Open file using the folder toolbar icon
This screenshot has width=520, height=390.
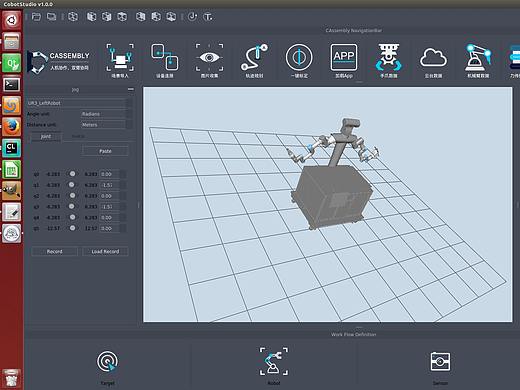36,17
